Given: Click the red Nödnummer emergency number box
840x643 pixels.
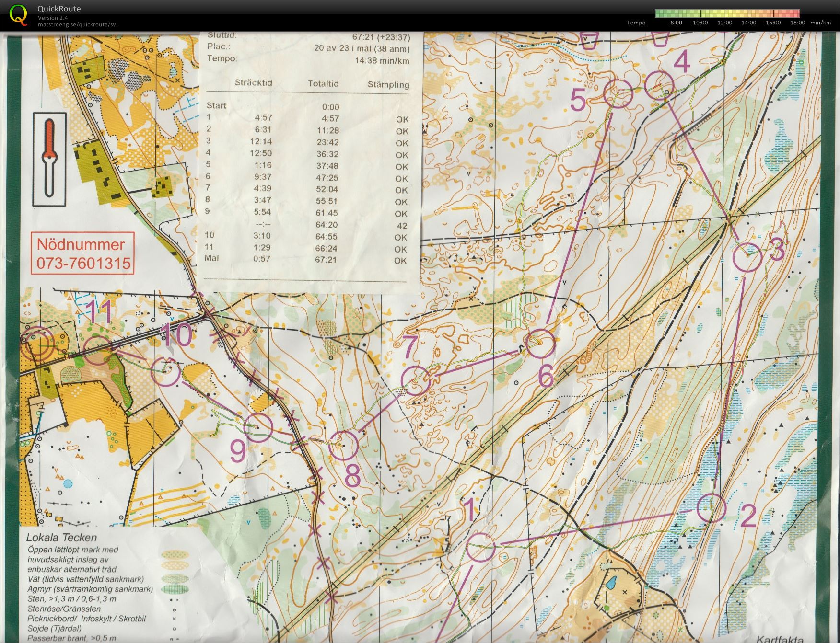Looking at the screenshot, I should 82,253.
